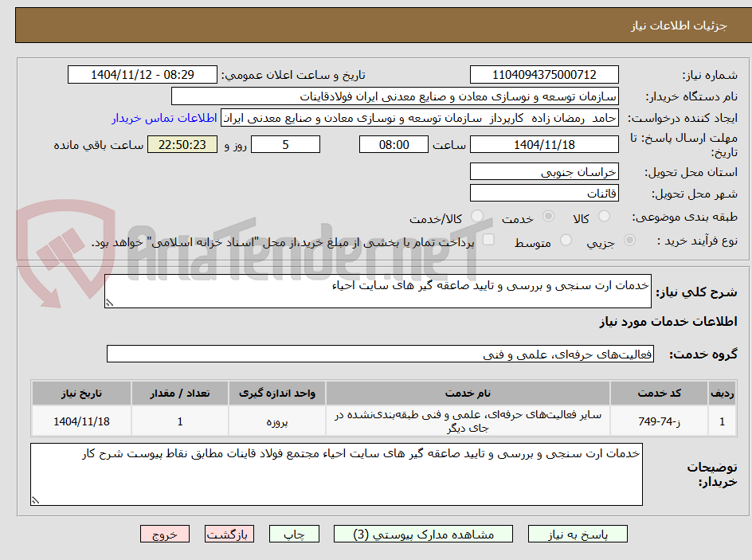Click the گروه خدمت field
Viewport: 752px width, 560px height.
tap(380, 354)
